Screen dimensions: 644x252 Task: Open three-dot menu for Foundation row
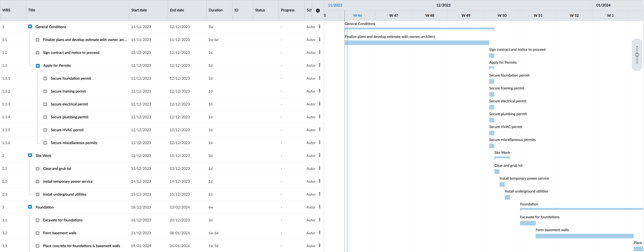320,207
